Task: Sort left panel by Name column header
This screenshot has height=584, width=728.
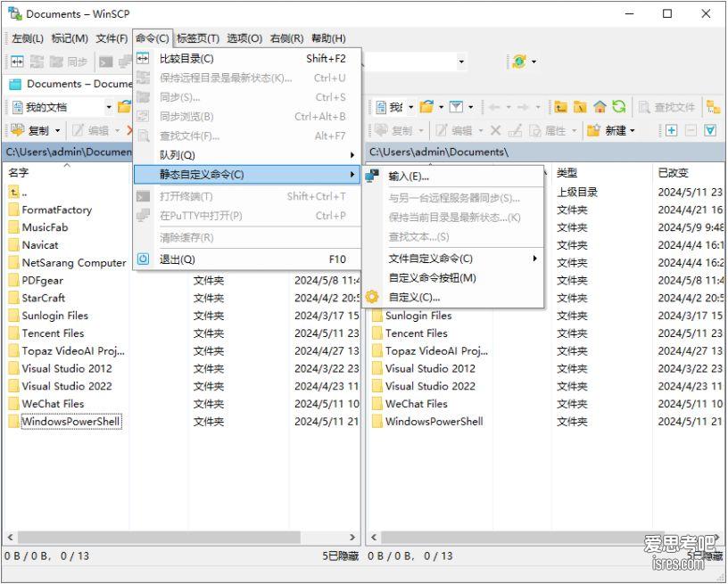Action: 66,173
